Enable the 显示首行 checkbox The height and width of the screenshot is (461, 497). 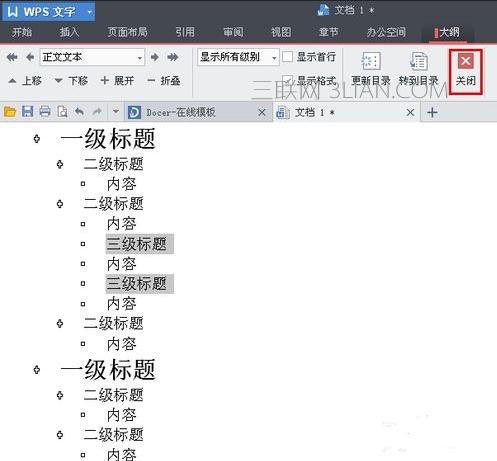pyautogui.click(x=287, y=57)
